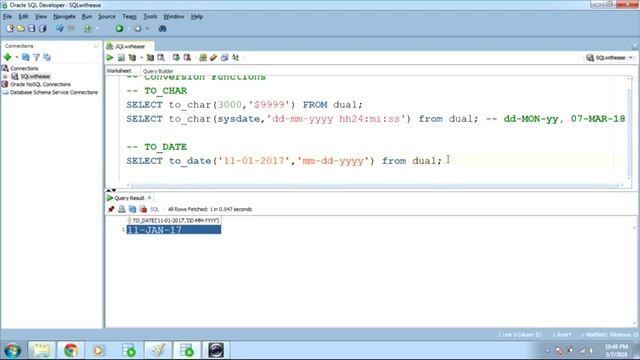Click the New file icon in main toolbar

[10, 29]
